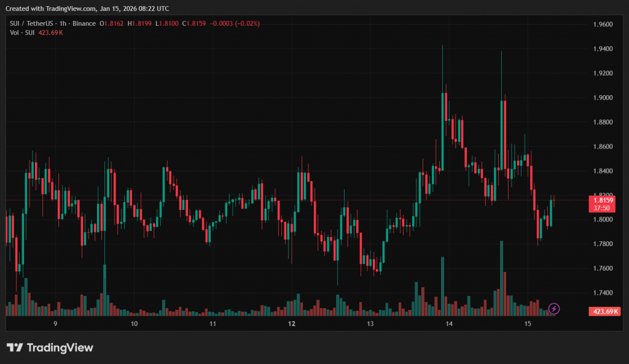629x364 pixels.
Task: Click the 1.7400 price axis label
Action: [x=603, y=293]
